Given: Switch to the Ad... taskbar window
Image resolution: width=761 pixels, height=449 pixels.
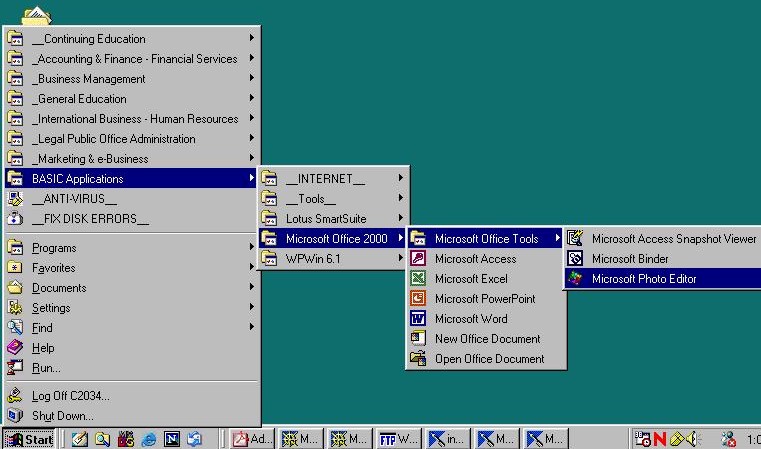Looking at the screenshot, I should pos(251,439).
